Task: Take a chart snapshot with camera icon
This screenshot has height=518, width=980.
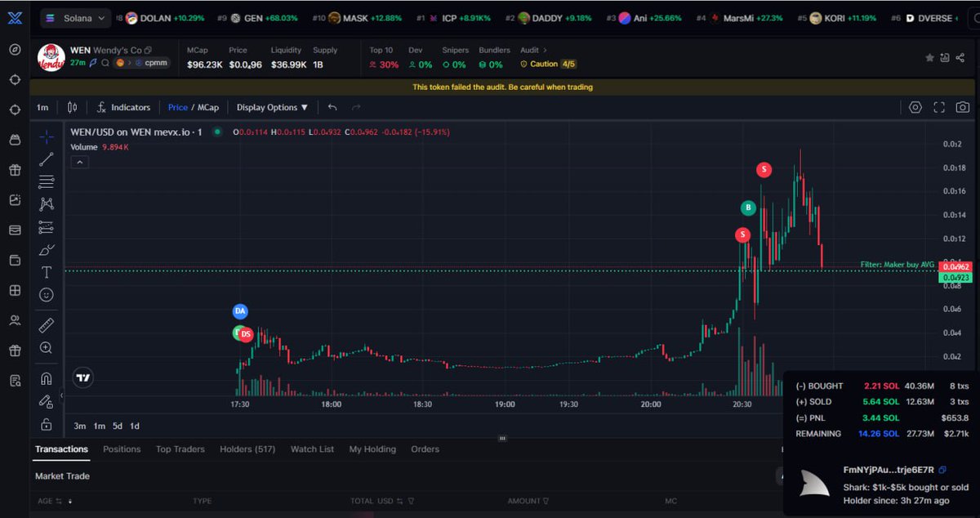Action: click(964, 107)
